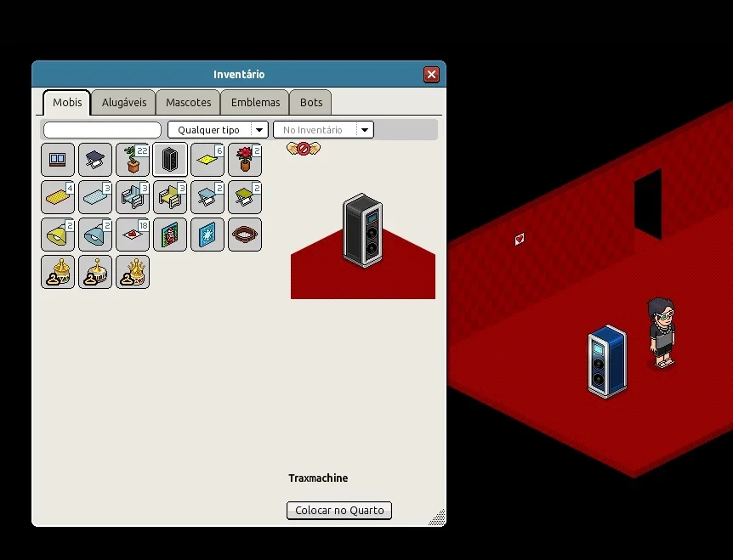Select the first gold crown clothing item
The width and height of the screenshot is (733, 560).
(58, 272)
